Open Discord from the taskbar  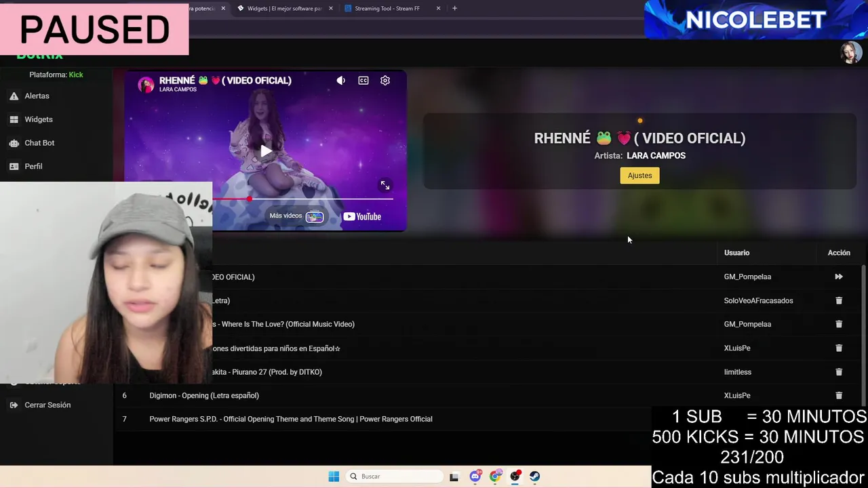tap(475, 476)
